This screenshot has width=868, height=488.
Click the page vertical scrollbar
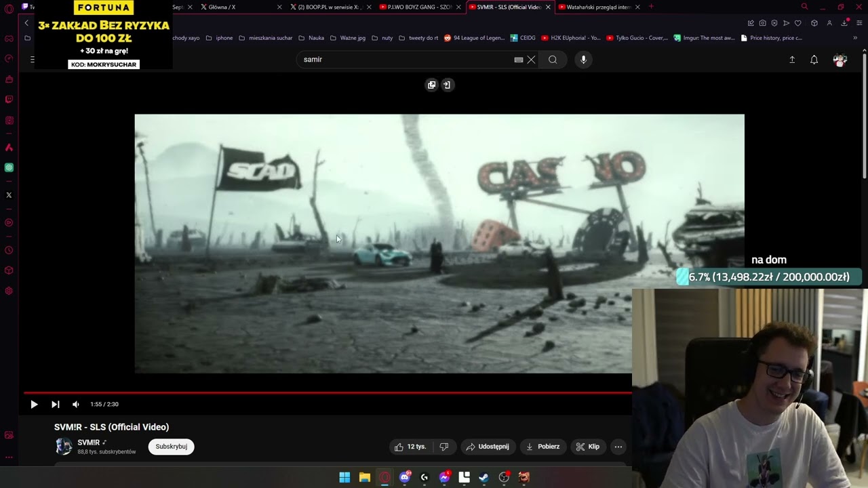click(x=865, y=115)
